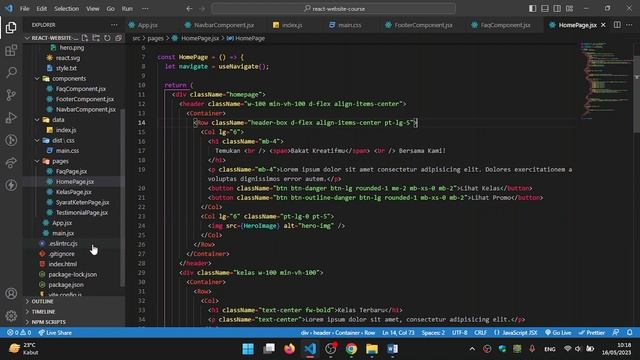Click Prettier status bar item
Viewport: 640px width, 360px height.
coord(592,333)
